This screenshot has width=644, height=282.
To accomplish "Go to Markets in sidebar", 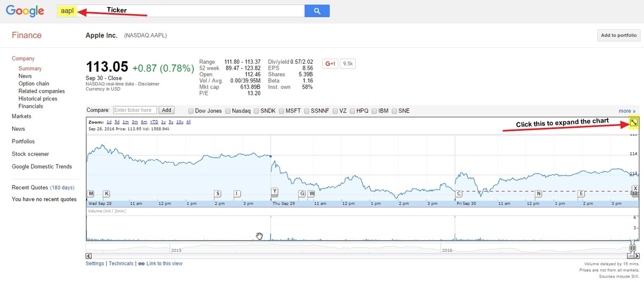I will coord(21,116).
